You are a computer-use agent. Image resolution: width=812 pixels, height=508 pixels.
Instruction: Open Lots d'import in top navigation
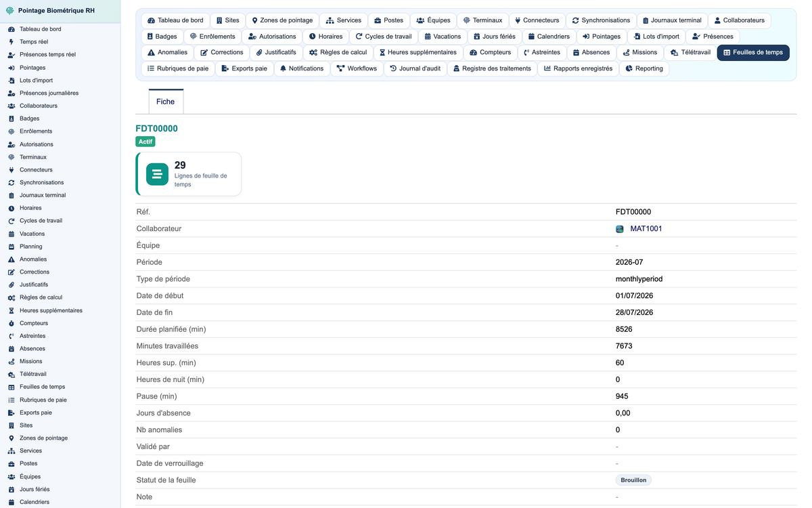(x=656, y=37)
